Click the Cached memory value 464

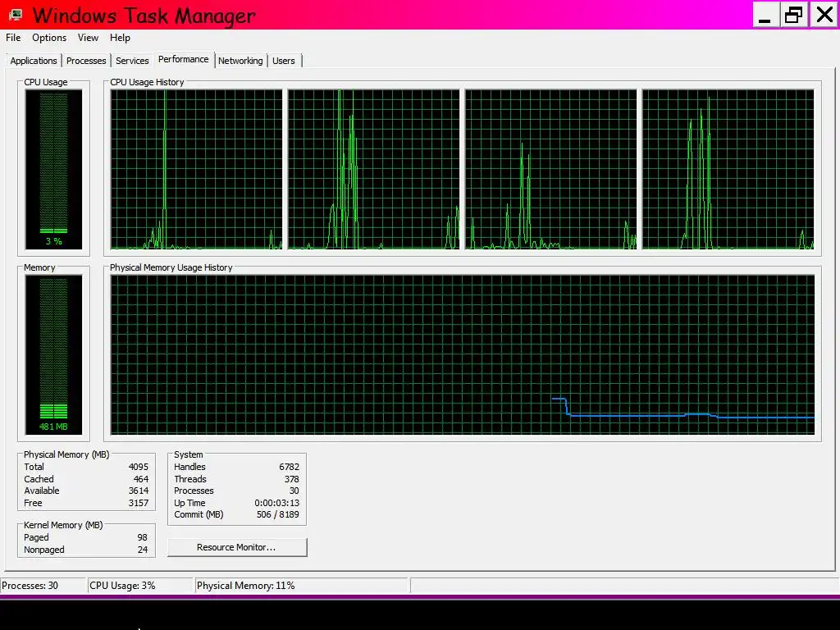[x=141, y=479]
